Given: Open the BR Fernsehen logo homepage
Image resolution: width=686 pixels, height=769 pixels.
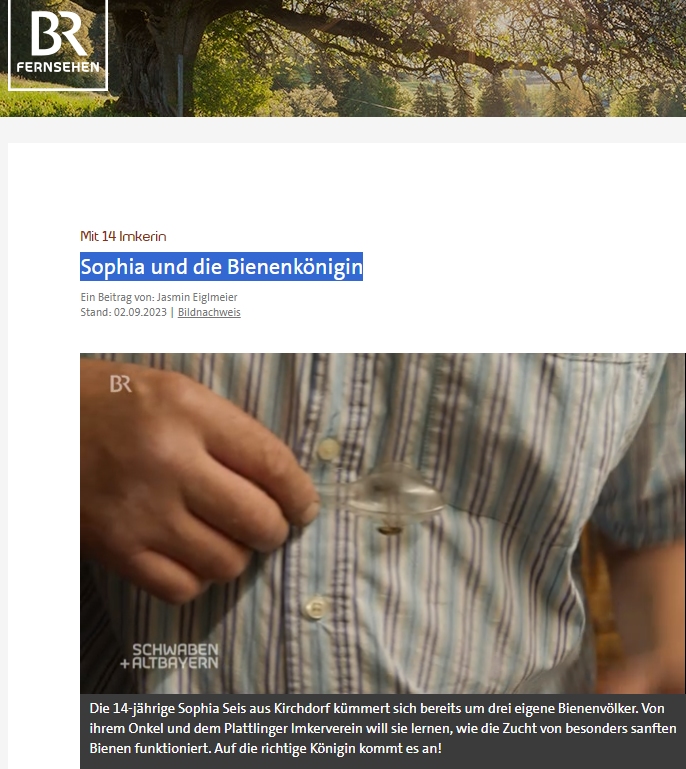Looking at the screenshot, I should tap(58, 44).
